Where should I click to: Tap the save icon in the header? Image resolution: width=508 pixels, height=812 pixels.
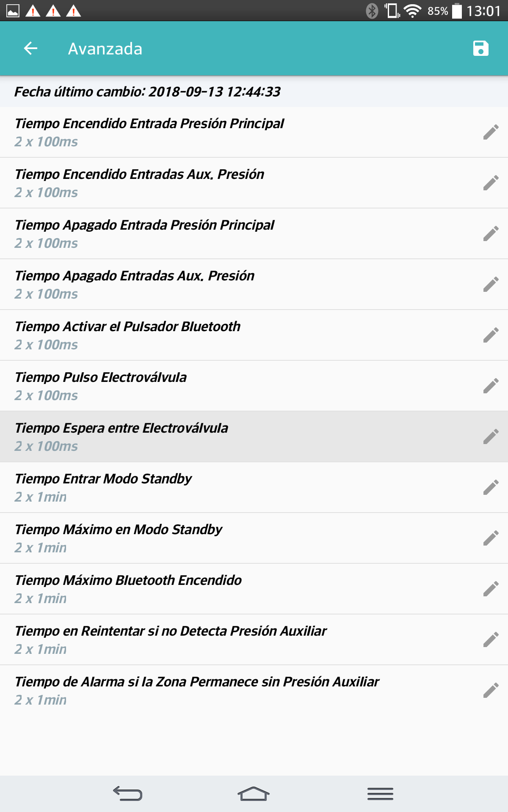pos(480,49)
